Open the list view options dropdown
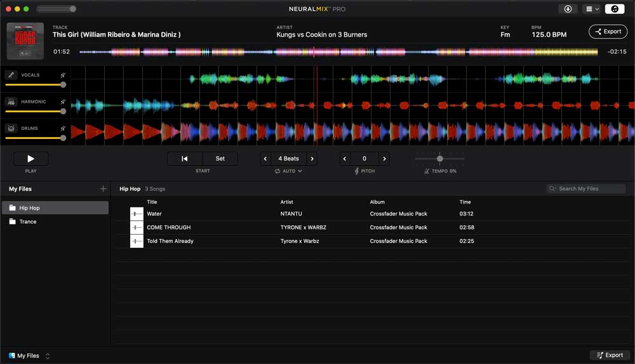Viewport: 635px width, 364px height. click(592, 9)
